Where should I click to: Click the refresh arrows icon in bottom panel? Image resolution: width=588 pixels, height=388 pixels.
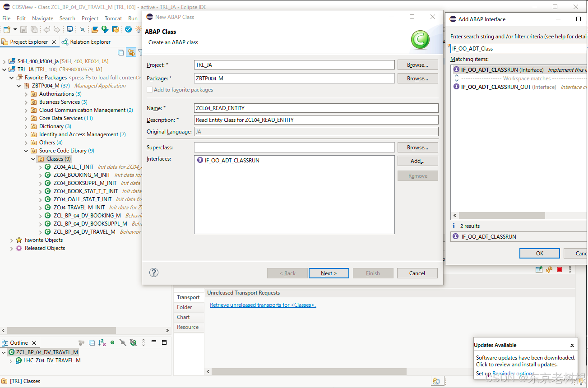549,269
